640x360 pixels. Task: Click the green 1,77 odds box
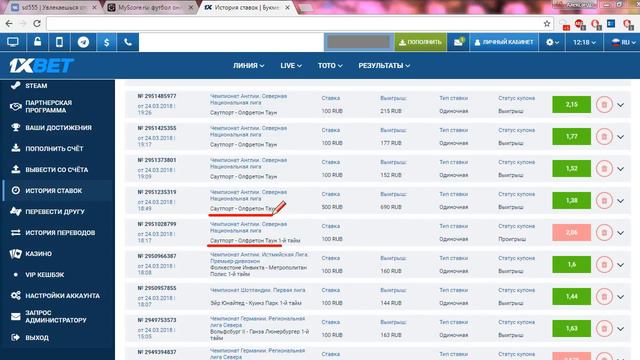pos(571,136)
